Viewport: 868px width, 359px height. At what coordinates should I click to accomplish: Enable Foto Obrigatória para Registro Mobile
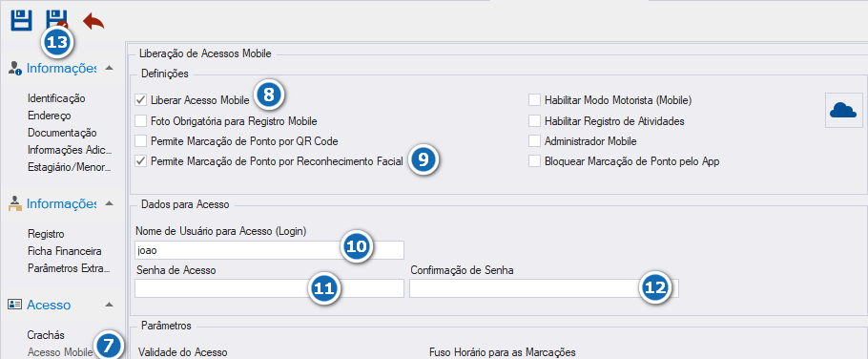(x=140, y=120)
